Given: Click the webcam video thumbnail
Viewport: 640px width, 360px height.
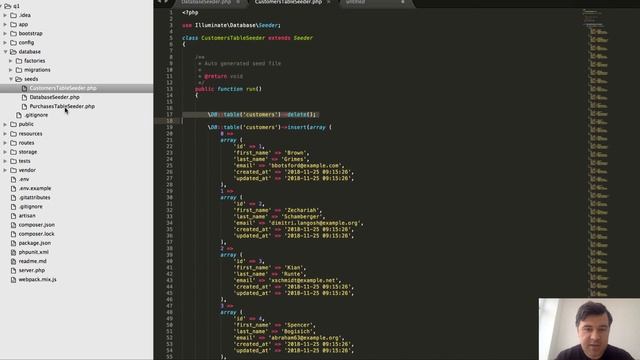Looking at the screenshot, I should point(589,329).
